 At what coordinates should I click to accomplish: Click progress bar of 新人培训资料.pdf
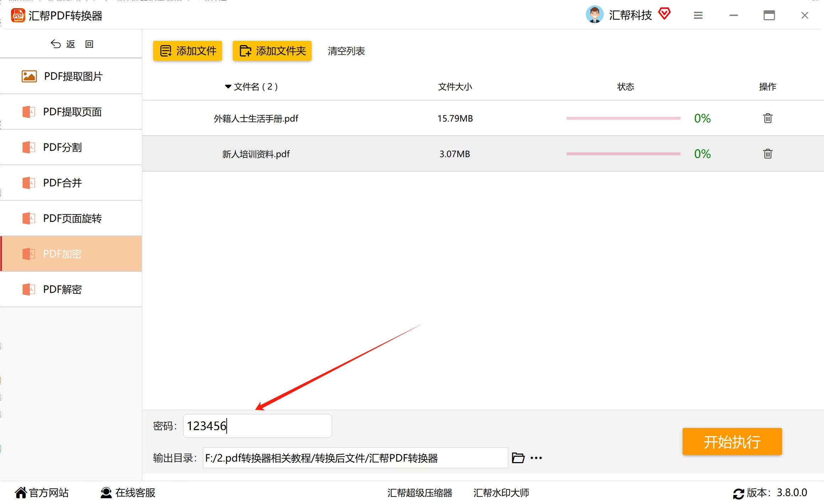click(x=623, y=154)
